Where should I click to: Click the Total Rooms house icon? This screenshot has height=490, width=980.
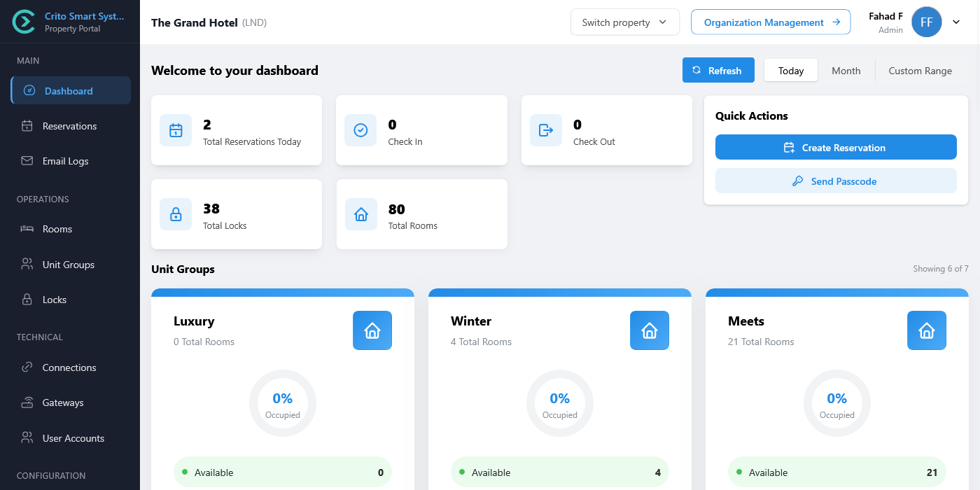[x=361, y=214]
